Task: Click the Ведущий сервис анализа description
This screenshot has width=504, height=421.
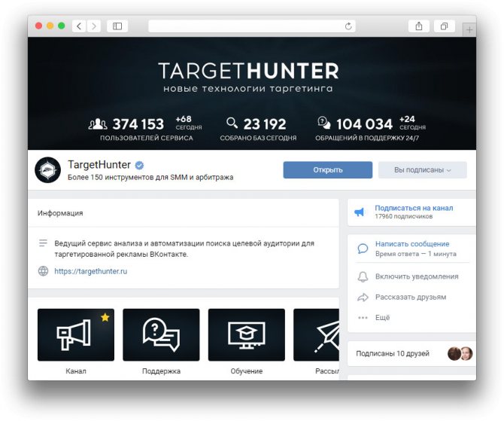Action: pyautogui.click(x=184, y=249)
